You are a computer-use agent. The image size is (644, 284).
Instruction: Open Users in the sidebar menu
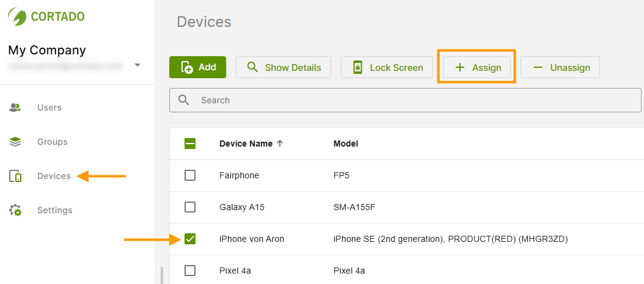pyautogui.click(x=49, y=107)
